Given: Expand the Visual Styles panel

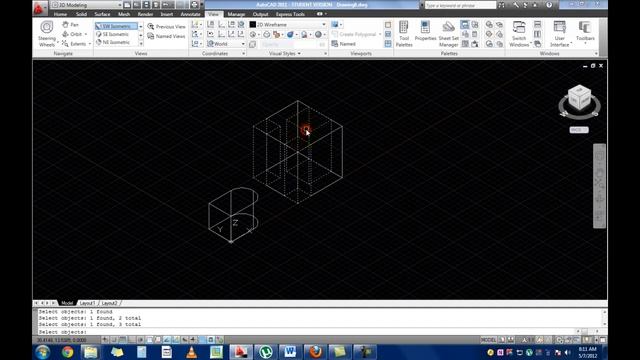Looking at the screenshot, I should click(x=285, y=53).
